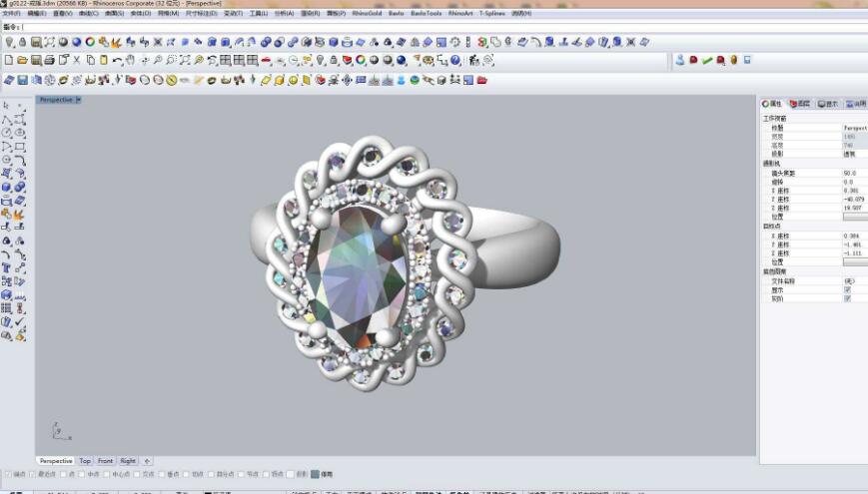
Task: Click the magnifier zoom icon in the standard toolbar
Action: click(x=158, y=60)
